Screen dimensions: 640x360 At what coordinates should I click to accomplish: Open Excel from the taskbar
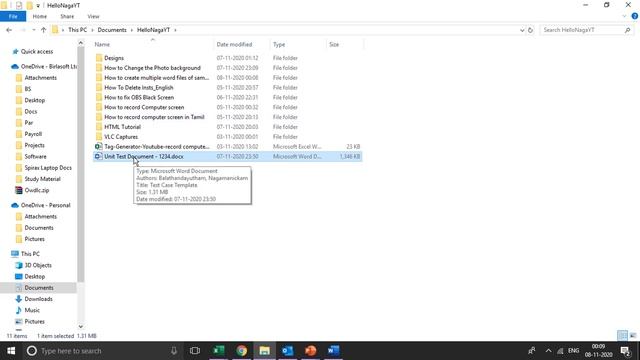tap(219, 351)
